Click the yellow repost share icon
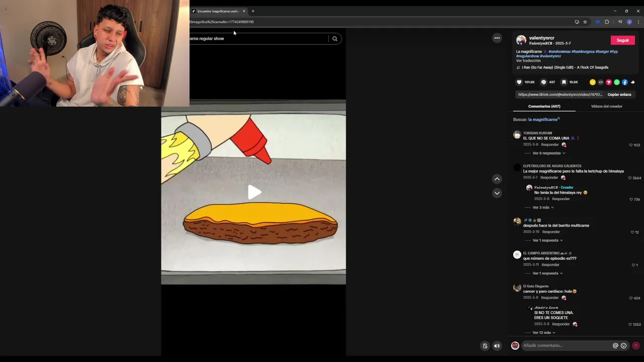 [593, 82]
